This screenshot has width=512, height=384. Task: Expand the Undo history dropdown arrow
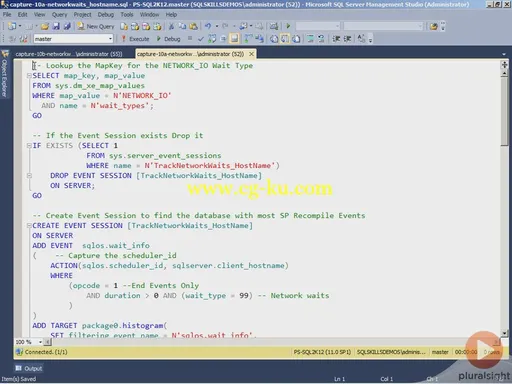tap(217, 26)
